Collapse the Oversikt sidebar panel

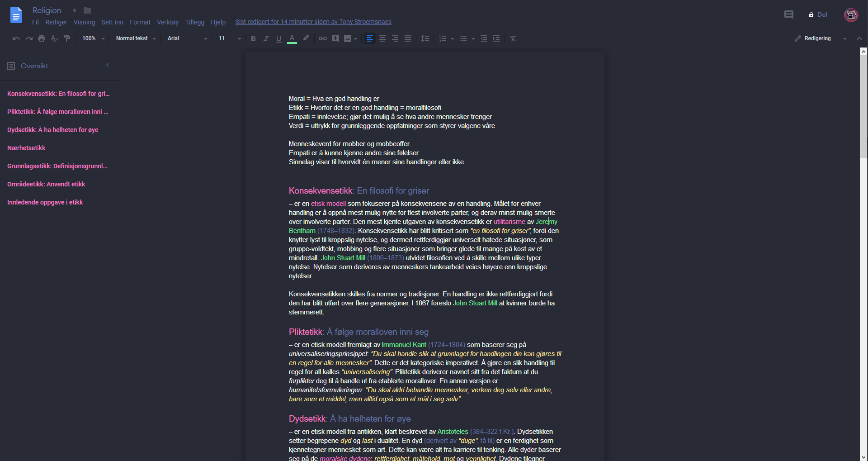(108, 65)
